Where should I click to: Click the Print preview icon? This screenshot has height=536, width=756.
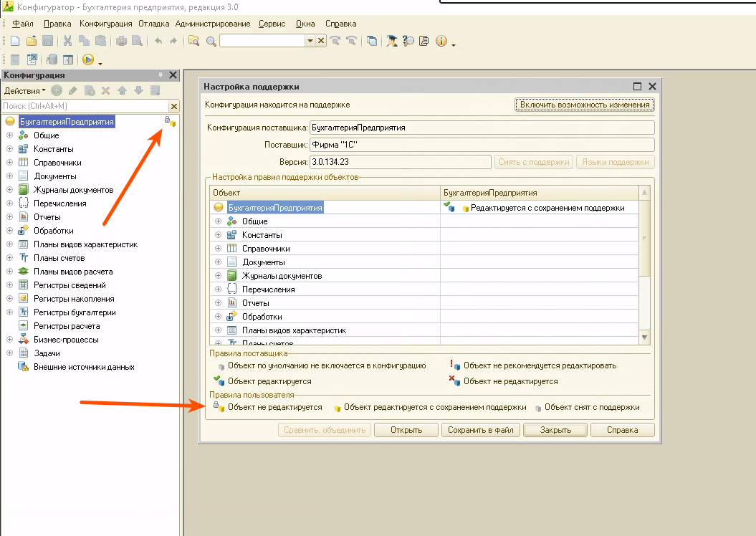pos(138,41)
